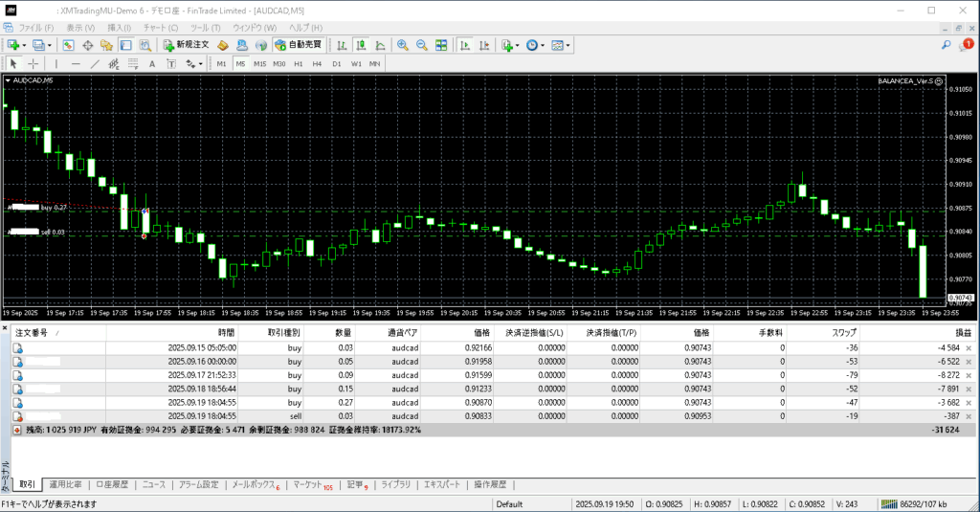The height and width of the screenshot is (512, 980).
Task: Click the tile windows icon
Action: coord(441,45)
